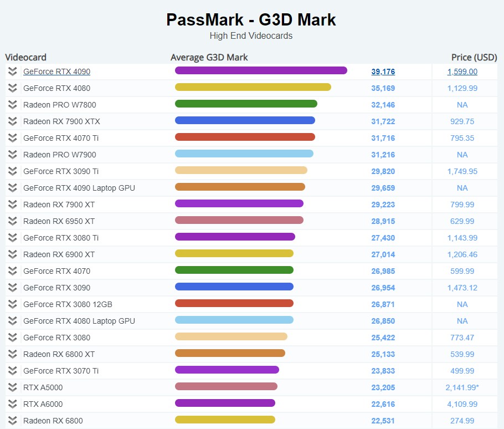Image resolution: width=504 pixels, height=429 pixels.
Task: Click the chevron icon for GeForce RTX 4070
Action: pyautogui.click(x=12, y=271)
